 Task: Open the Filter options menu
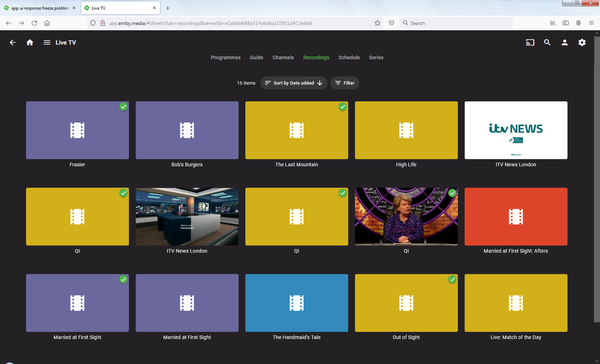coord(344,83)
